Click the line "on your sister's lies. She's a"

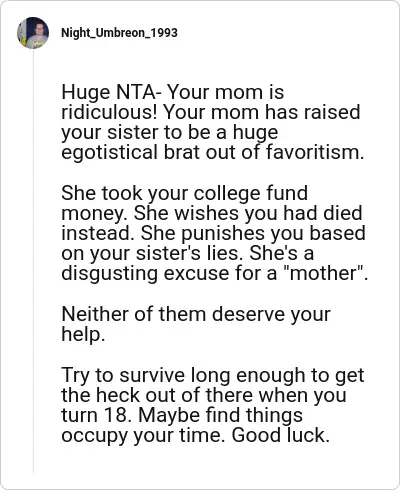(188, 253)
